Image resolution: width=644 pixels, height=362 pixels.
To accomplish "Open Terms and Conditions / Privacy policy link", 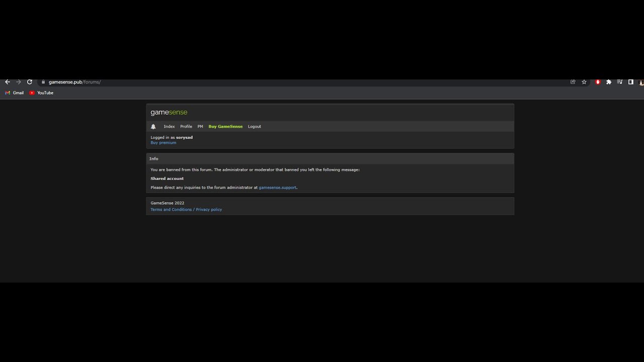I will click(186, 210).
